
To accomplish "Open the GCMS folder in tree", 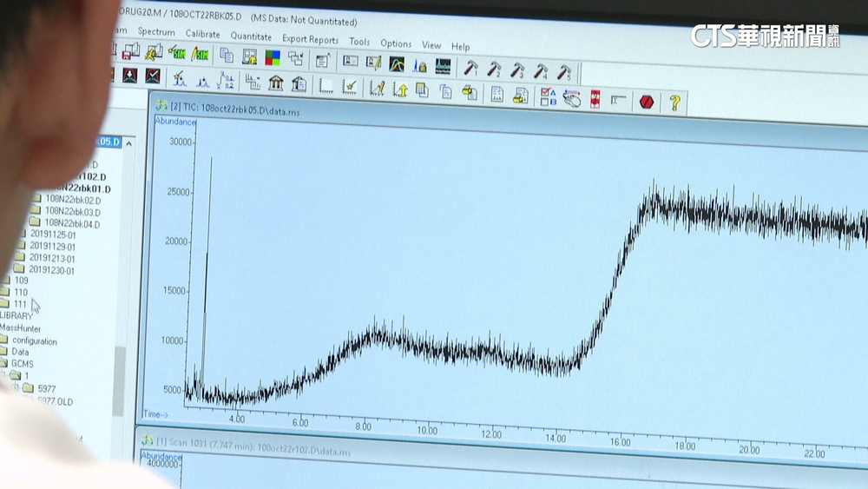I will [x=23, y=364].
